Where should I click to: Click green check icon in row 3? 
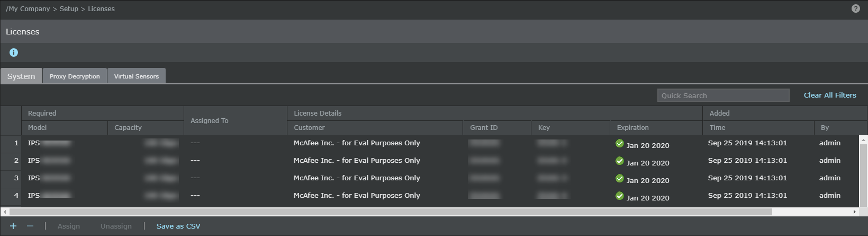tap(620, 178)
